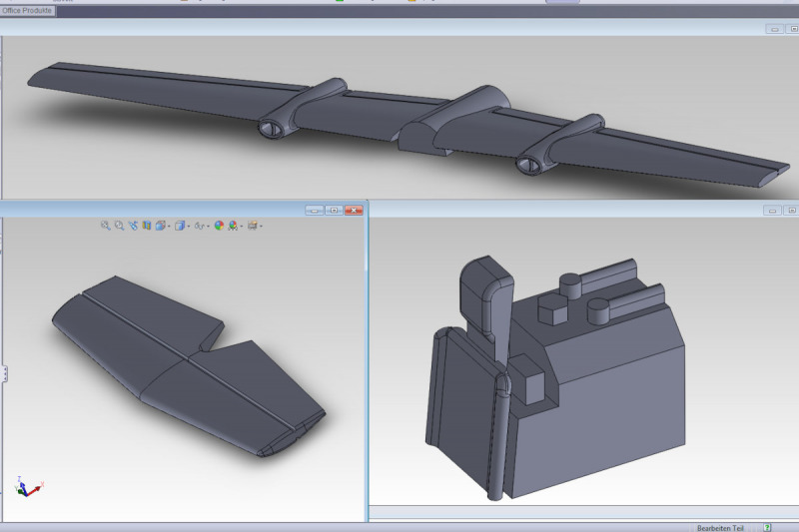Expand the Display Style dropdown arrow
799x532 pixels.
[189, 226]
